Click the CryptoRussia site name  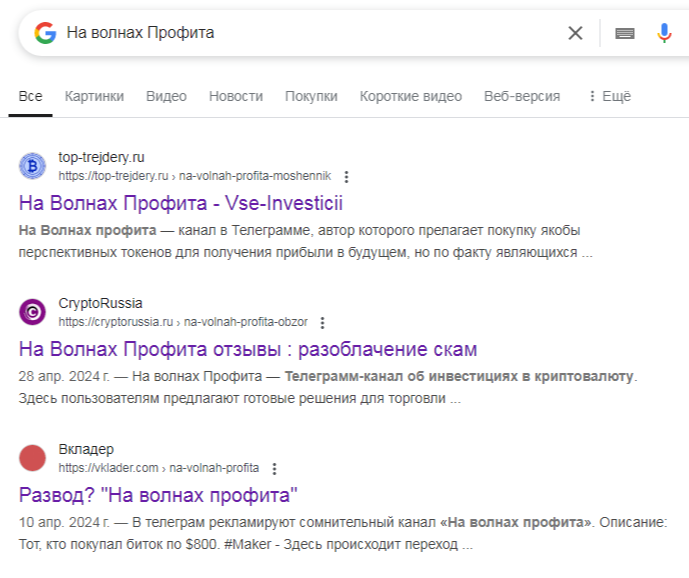tap(100, 303)
